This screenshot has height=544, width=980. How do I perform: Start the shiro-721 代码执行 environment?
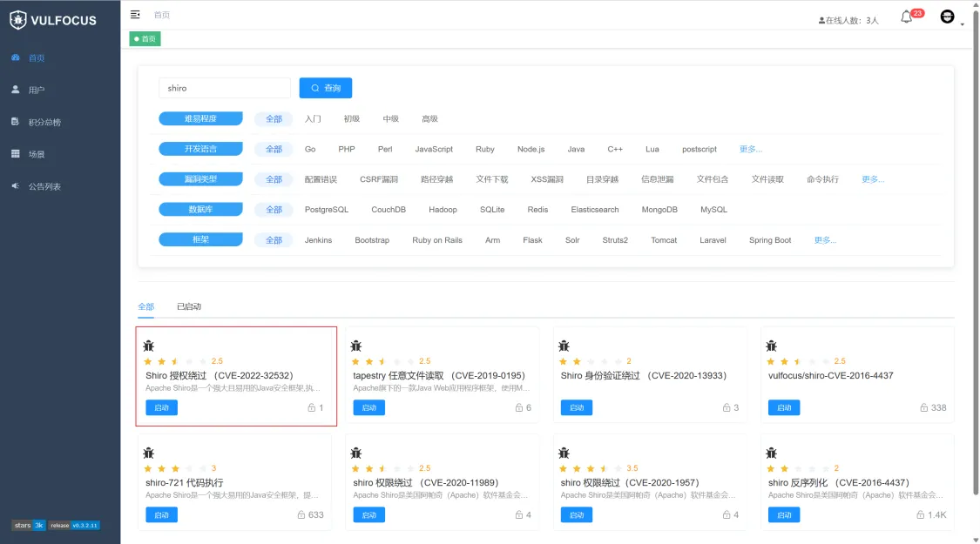161,515
